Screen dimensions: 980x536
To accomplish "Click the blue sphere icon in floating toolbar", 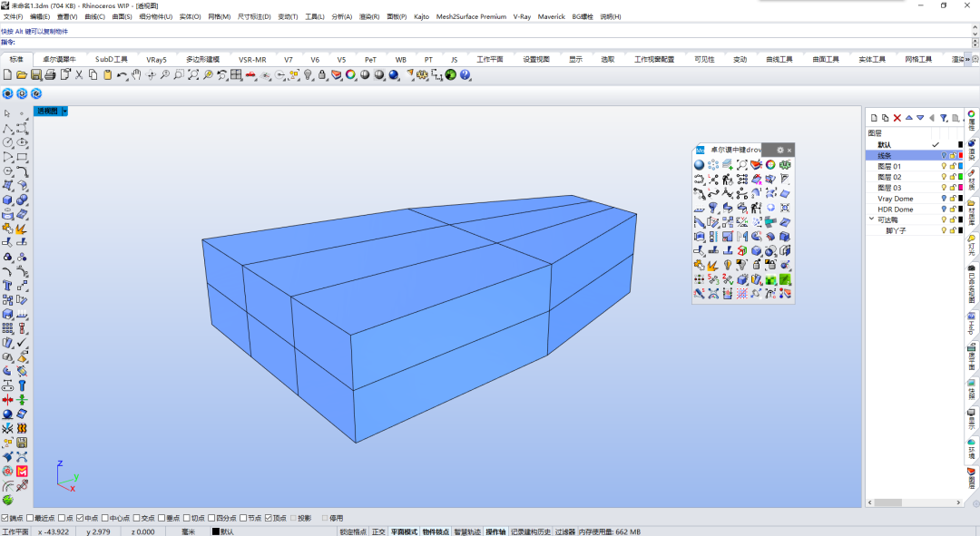I will tap(700, 165).
